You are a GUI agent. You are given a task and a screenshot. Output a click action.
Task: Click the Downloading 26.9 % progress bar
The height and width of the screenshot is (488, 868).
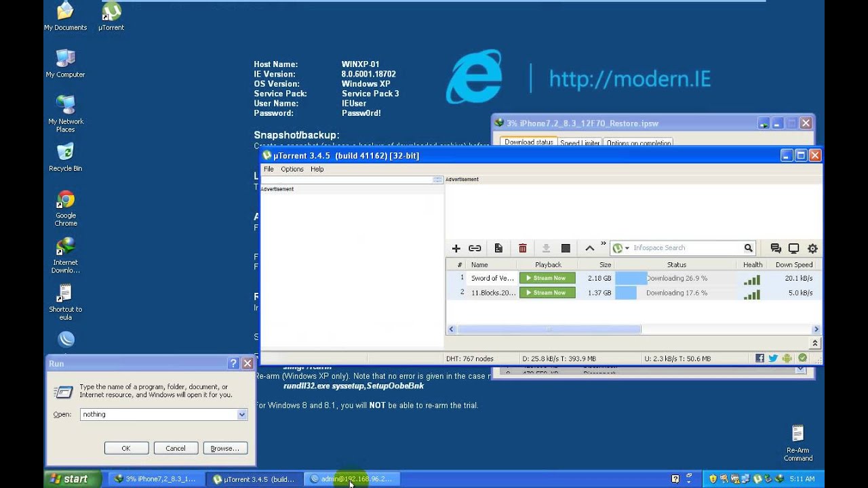coord(675,278)
